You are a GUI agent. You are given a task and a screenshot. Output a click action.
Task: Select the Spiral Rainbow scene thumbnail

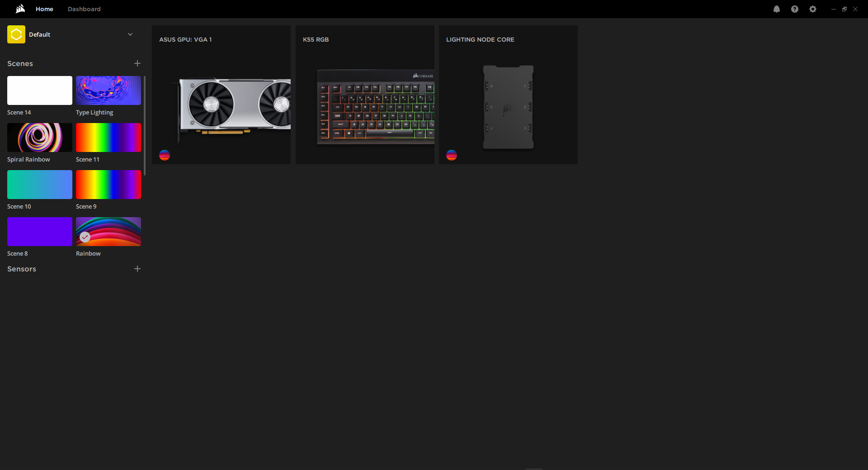pos(40,138)
